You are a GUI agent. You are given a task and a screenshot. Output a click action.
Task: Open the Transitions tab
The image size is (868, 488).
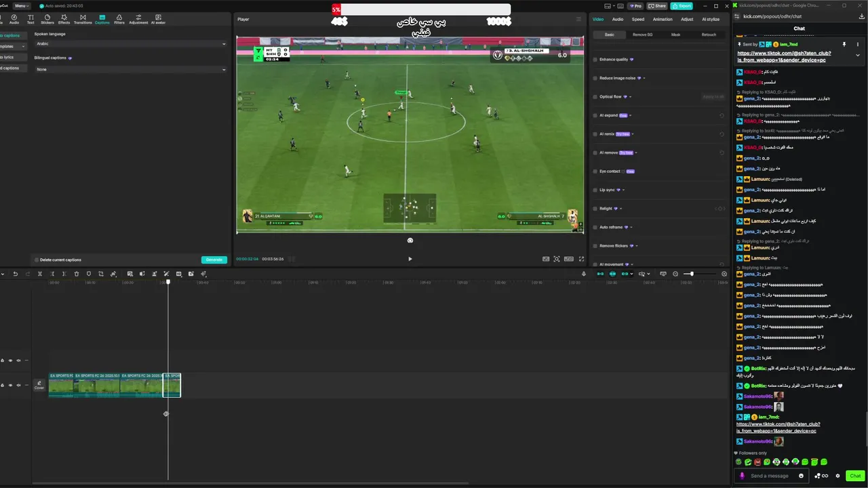[83, 19]
